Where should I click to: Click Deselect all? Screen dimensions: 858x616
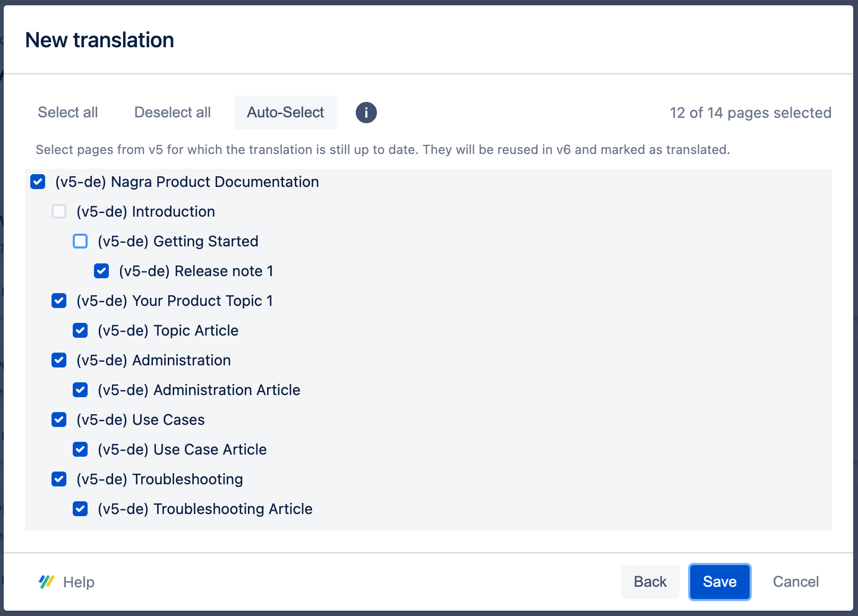(x=172, y=112)
